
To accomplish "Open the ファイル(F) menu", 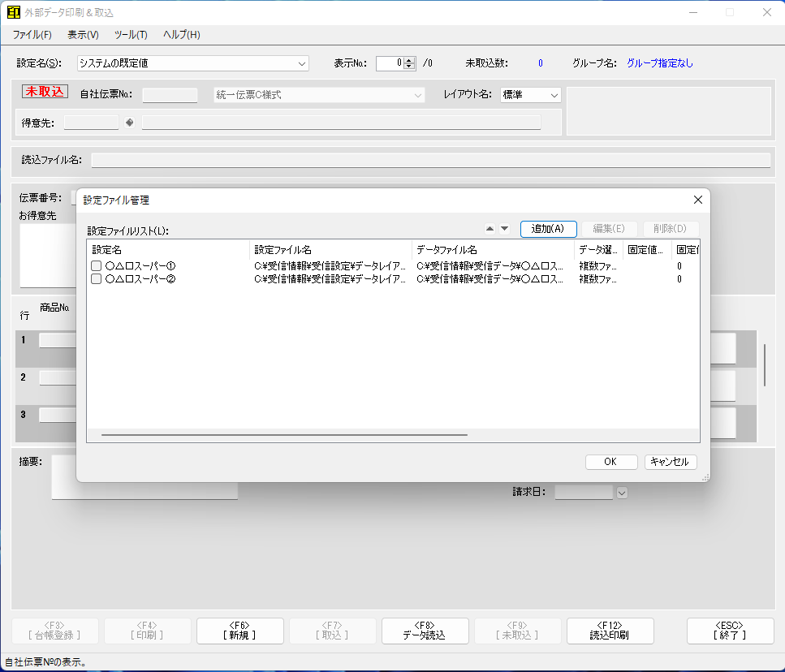I will [x=32, y=35].
